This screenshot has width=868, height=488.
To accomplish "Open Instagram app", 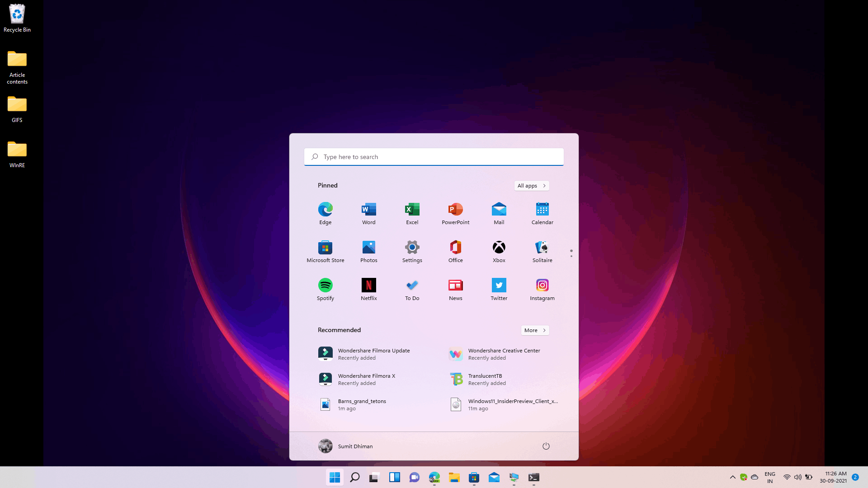I will point(542,285).
